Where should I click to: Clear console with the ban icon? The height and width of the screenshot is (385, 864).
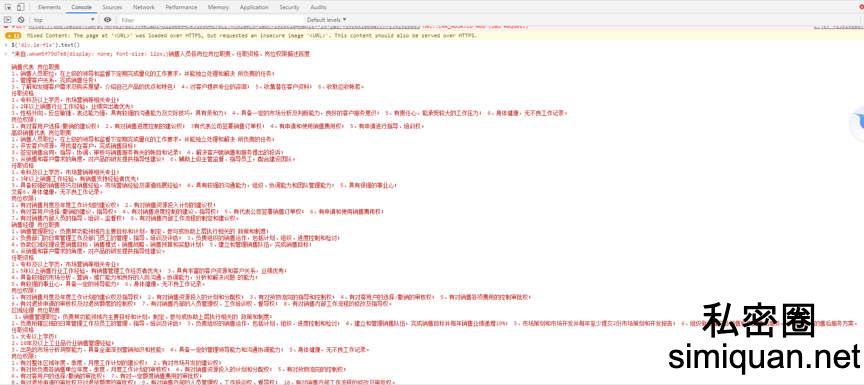[21, 19]
